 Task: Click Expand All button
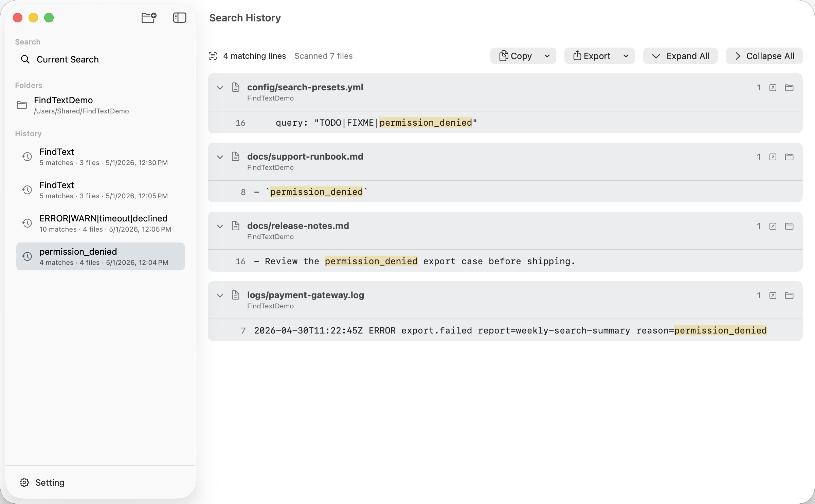(x=681, y=56)
